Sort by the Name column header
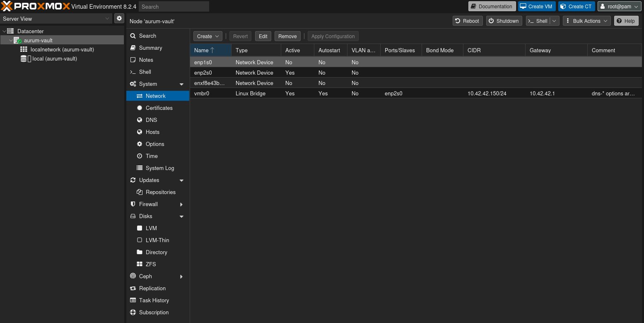Image resolution: width=644 pixels, height=323 pixels. point(210,50)
